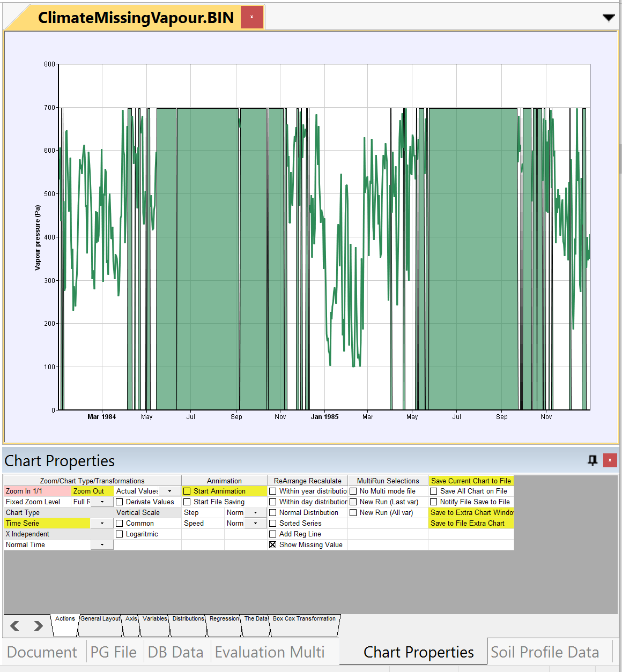This screenshot has width=622, height=672.
Task: Open the Soil Profile Data panel tab
Action: pyautogui.click(x=545, y=652)
